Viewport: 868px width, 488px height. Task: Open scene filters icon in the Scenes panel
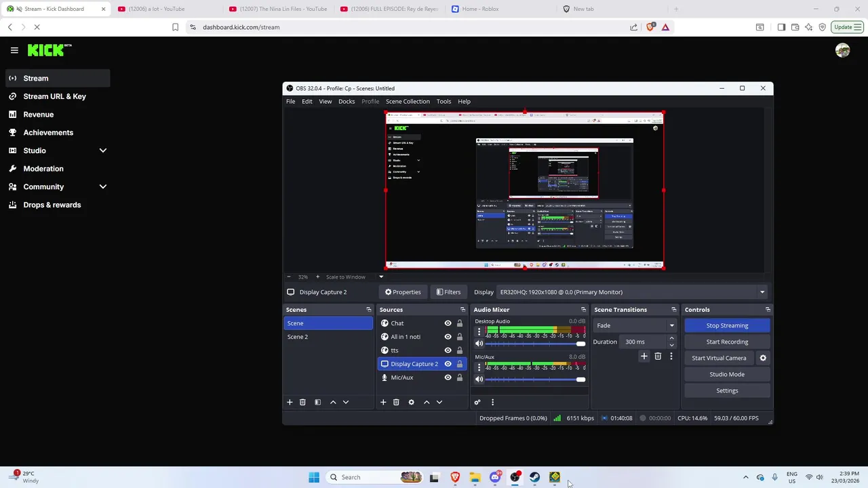click(317, 402)
